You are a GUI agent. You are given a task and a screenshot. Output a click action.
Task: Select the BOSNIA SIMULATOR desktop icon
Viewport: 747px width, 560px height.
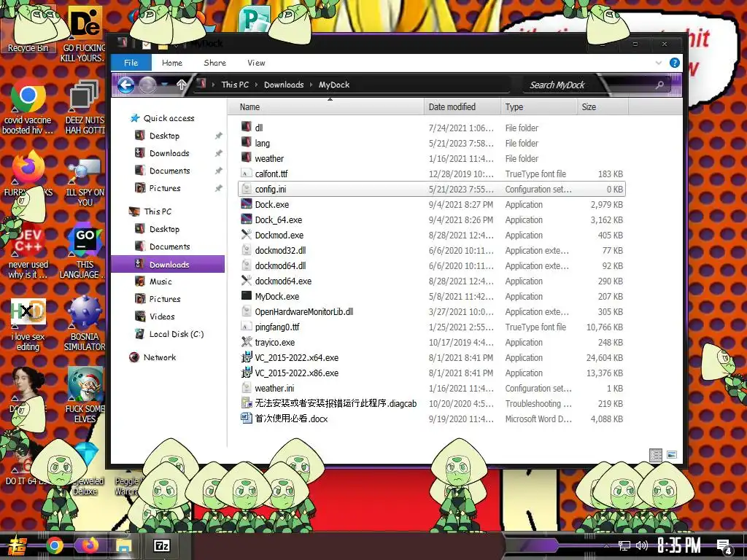pyautogui.click(x=85, y=324)
